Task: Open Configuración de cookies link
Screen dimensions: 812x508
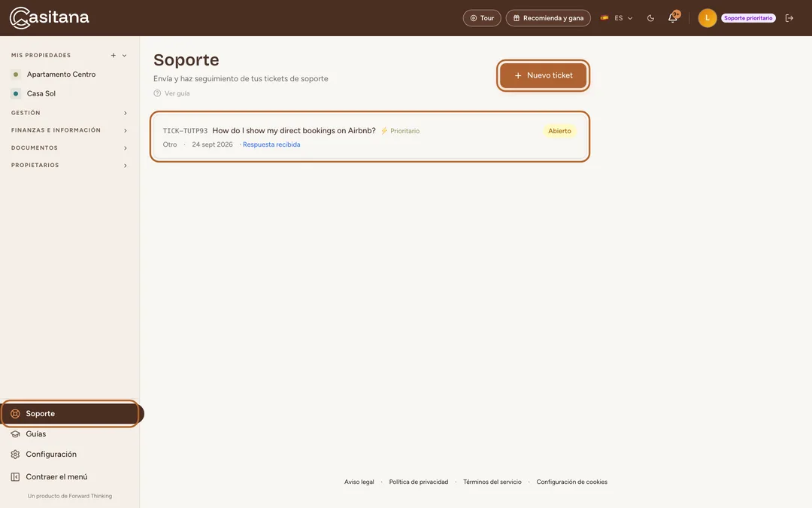Action: (x=571, y=482)
